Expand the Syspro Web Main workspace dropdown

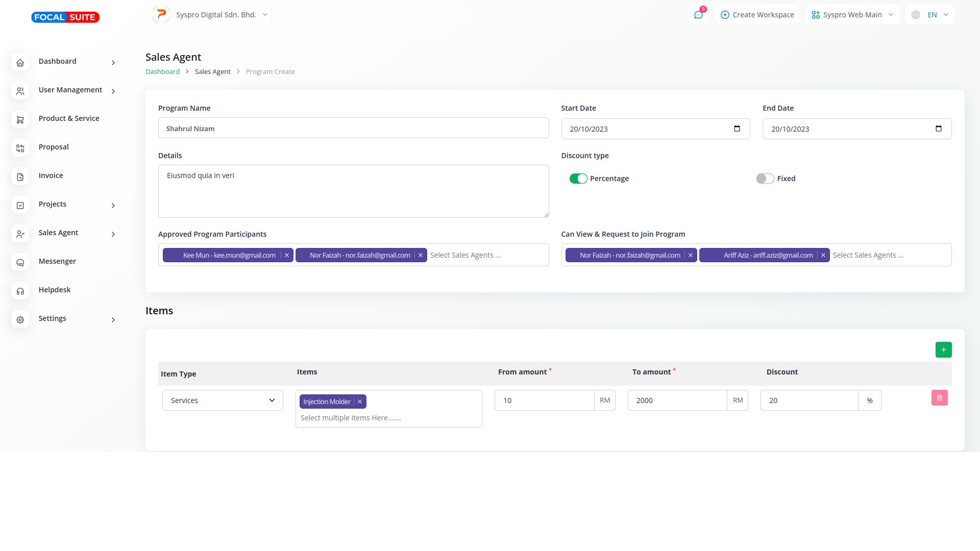[852, 15]
